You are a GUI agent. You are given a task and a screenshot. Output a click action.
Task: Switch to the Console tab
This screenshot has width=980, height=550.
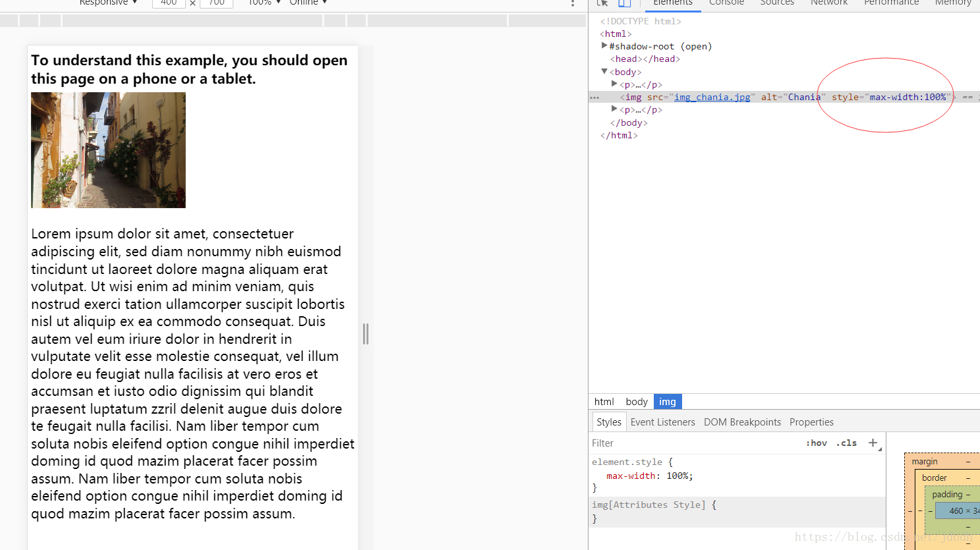(x=726, y=3)
